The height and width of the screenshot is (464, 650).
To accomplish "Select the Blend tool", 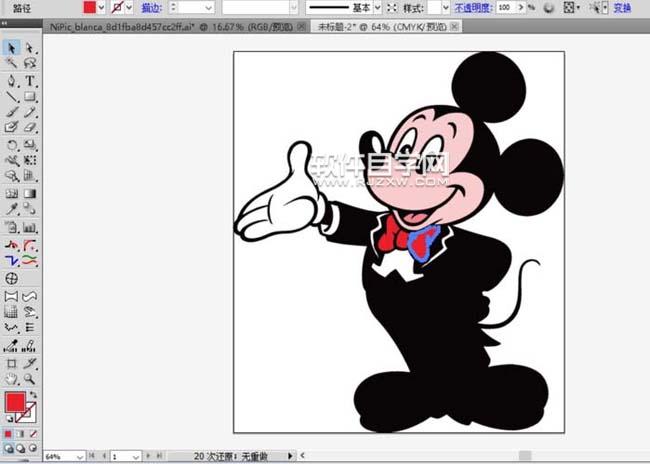I will tap(29, 209).
